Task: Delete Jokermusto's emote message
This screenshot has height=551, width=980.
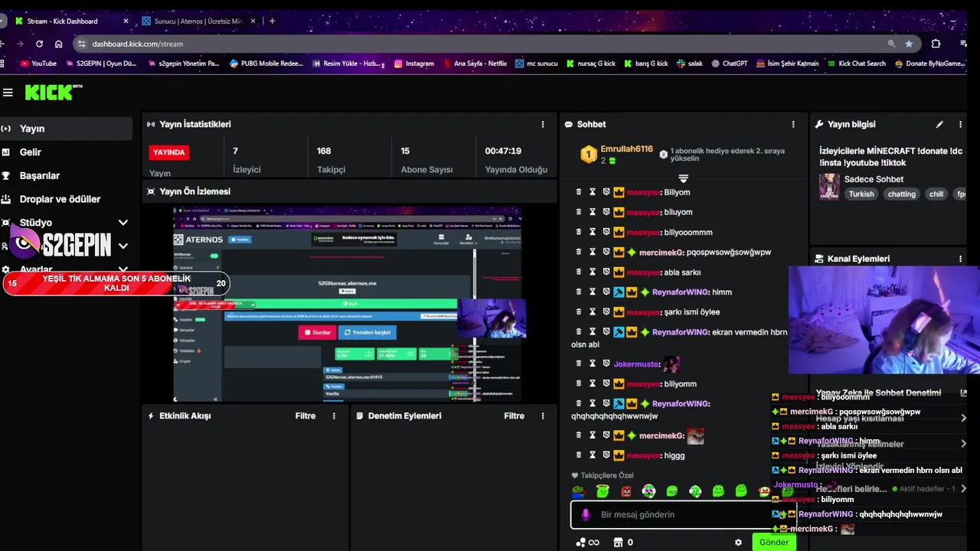Action: tap(579, 364)
